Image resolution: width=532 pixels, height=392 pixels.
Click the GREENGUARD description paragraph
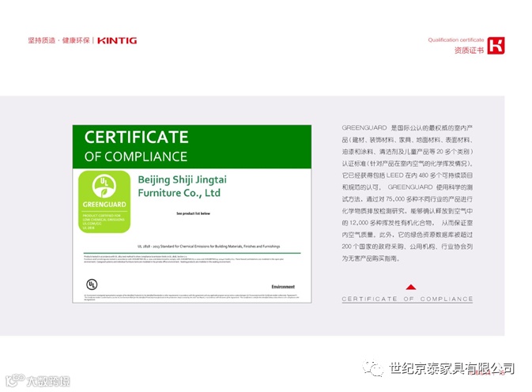[407, 193]
